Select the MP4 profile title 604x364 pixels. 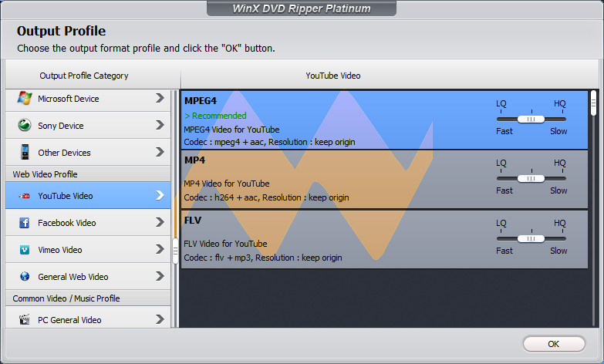(194, 160)
